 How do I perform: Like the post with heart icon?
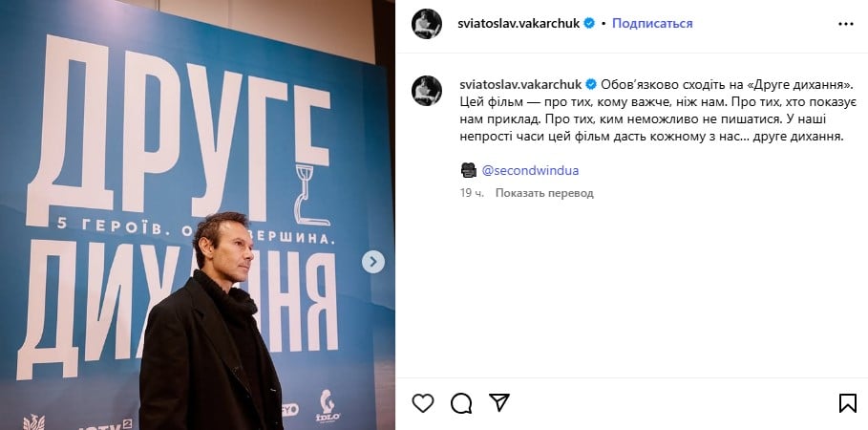point(423,403)
